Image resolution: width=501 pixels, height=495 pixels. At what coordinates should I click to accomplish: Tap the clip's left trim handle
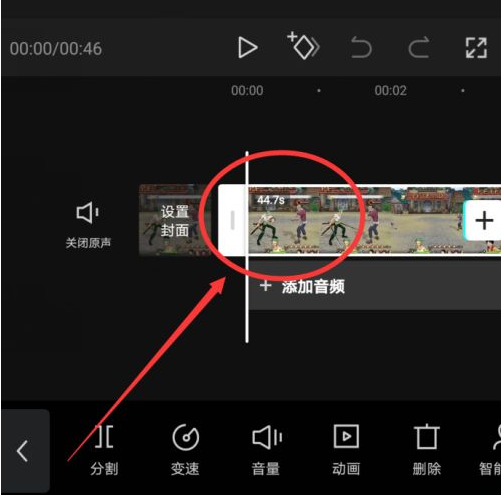coord(232,220)
